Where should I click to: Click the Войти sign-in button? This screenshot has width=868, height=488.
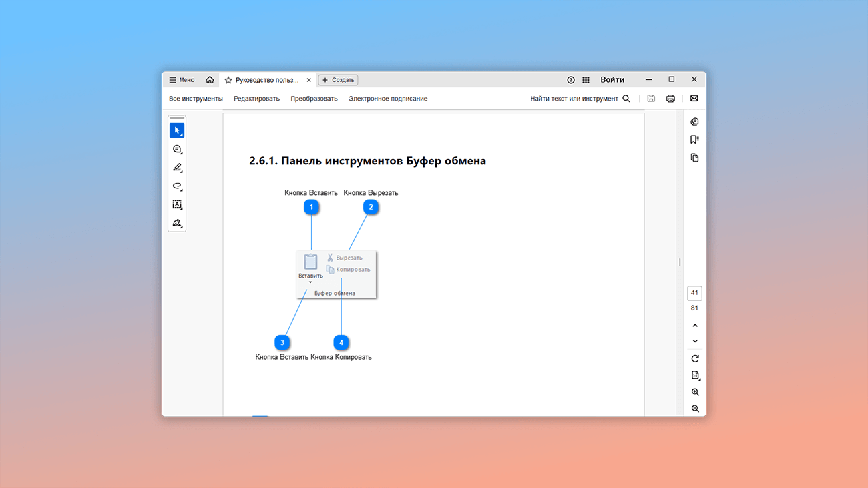point(612,80)
